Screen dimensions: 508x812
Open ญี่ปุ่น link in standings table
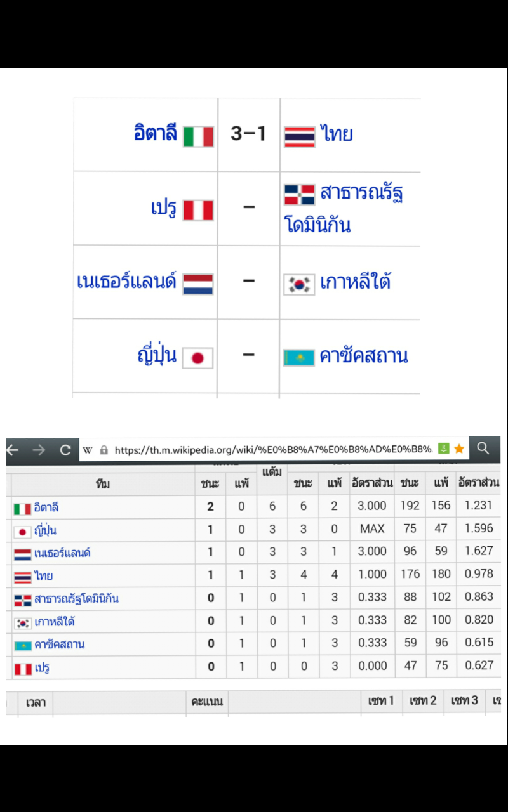45,530
